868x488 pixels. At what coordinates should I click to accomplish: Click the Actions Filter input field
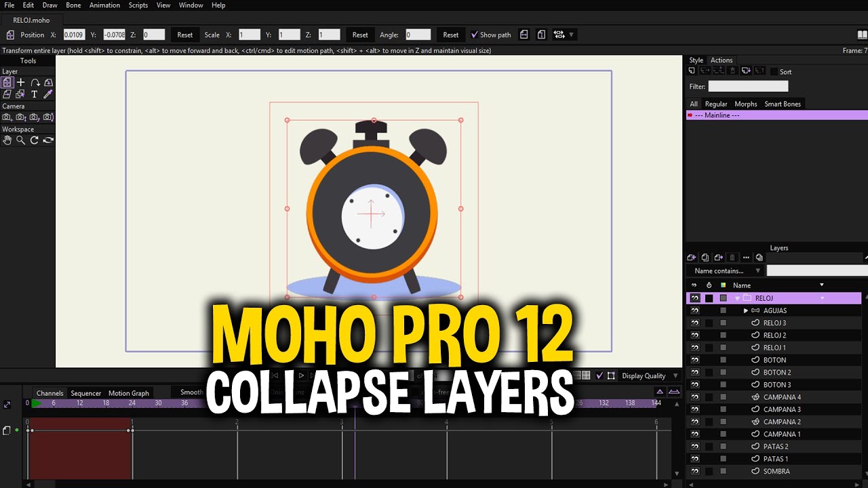(x=748, y=86)
